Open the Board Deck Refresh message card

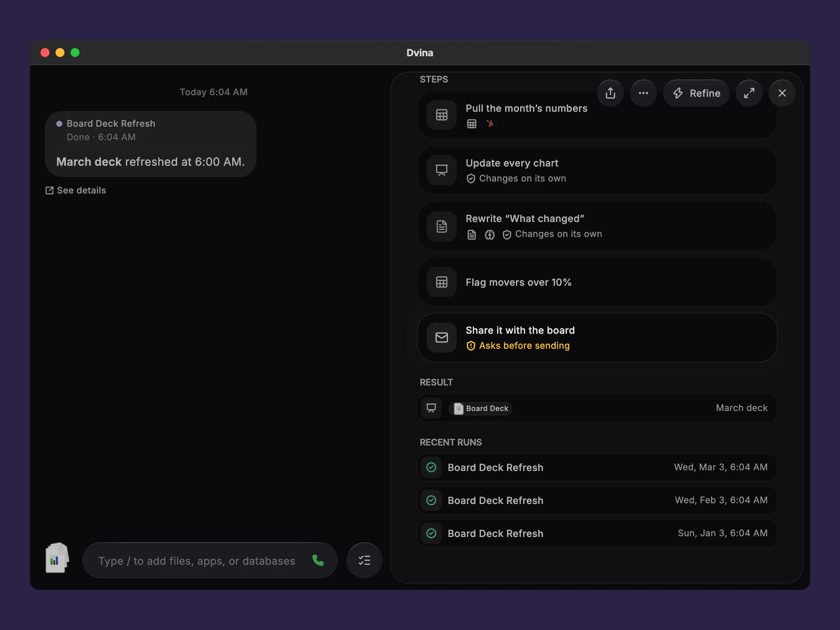pos(151,144)
